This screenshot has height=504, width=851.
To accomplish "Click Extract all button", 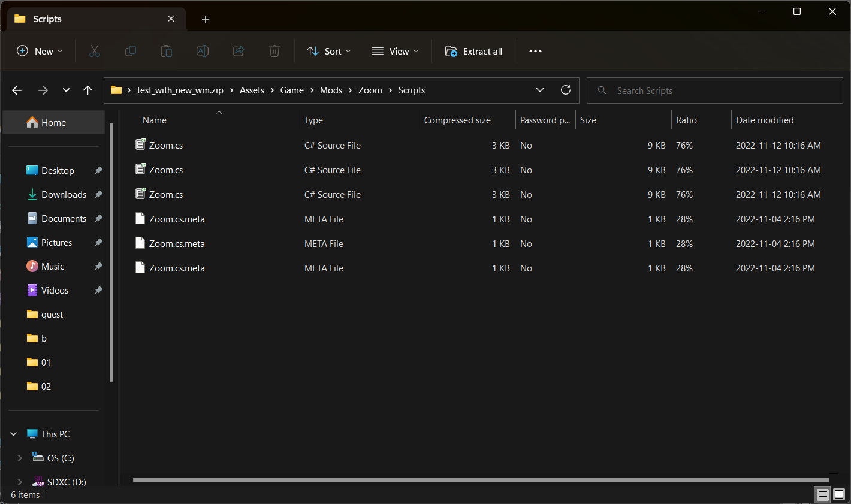I will coord(473,52).
